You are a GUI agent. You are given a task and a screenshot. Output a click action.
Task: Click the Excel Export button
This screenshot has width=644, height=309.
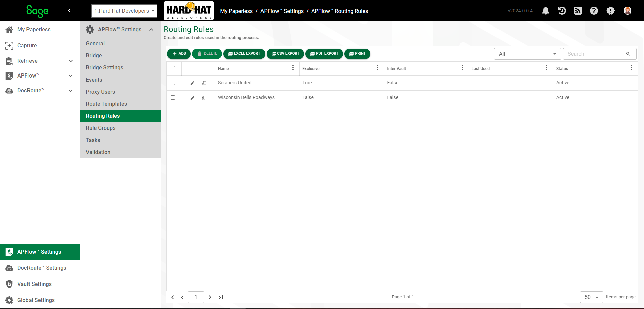coord(244,54)
